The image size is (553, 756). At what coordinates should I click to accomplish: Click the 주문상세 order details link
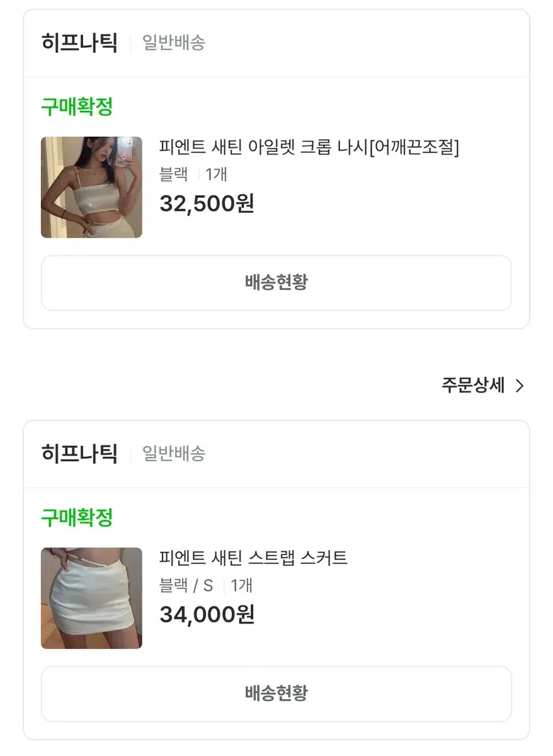473,386
